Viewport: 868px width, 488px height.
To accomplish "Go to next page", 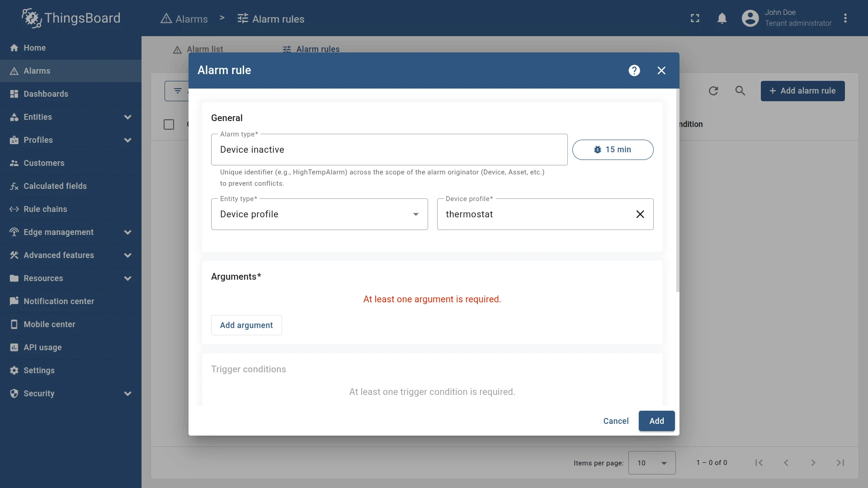I will point(813,463).
